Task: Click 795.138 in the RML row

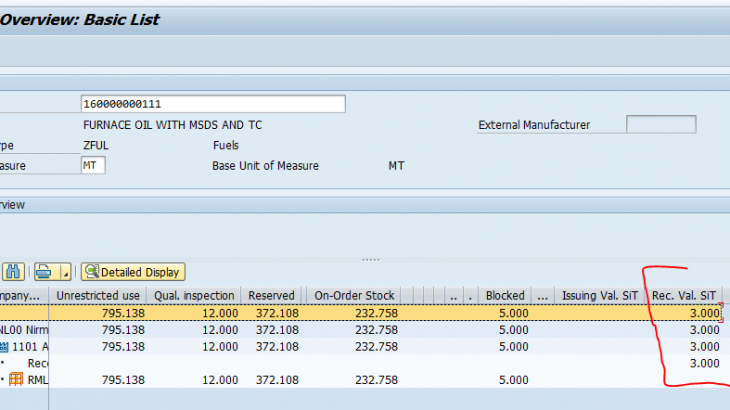Action: tap(123, 380)
